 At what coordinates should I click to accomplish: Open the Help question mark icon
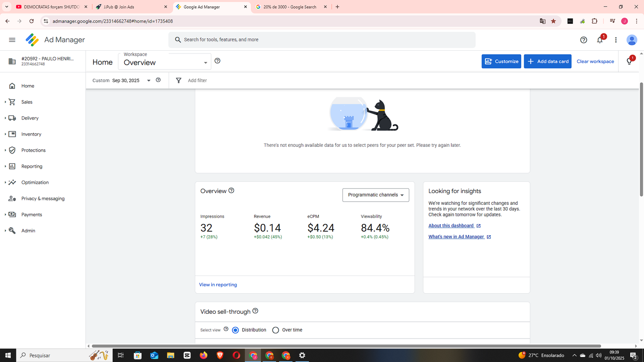pyautogui.click(x=584, y=40)
